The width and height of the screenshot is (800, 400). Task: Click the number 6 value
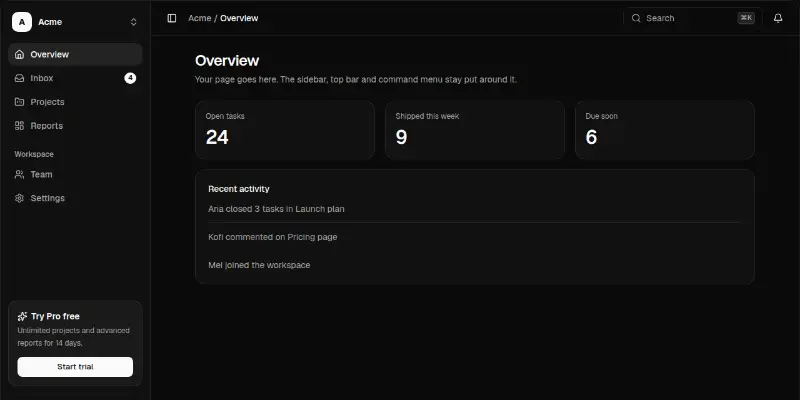point(591,137)
